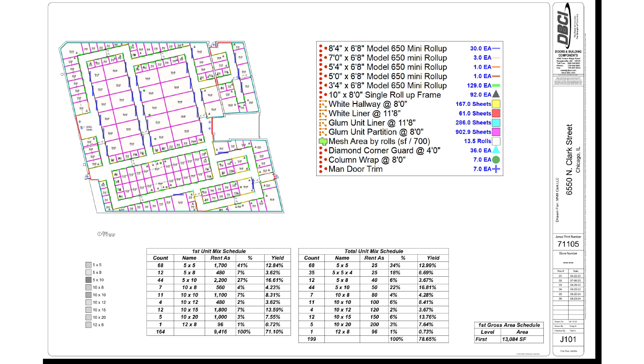
Task: Click the cyan triangle Diamond Corner Guard symbol
Action: tap(496, 150)
